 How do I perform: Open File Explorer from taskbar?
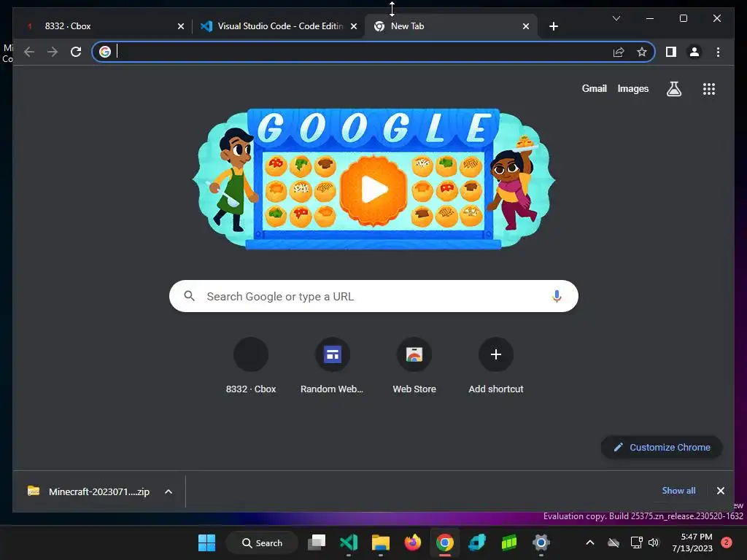pyautogui.click(x=381, y=542)
